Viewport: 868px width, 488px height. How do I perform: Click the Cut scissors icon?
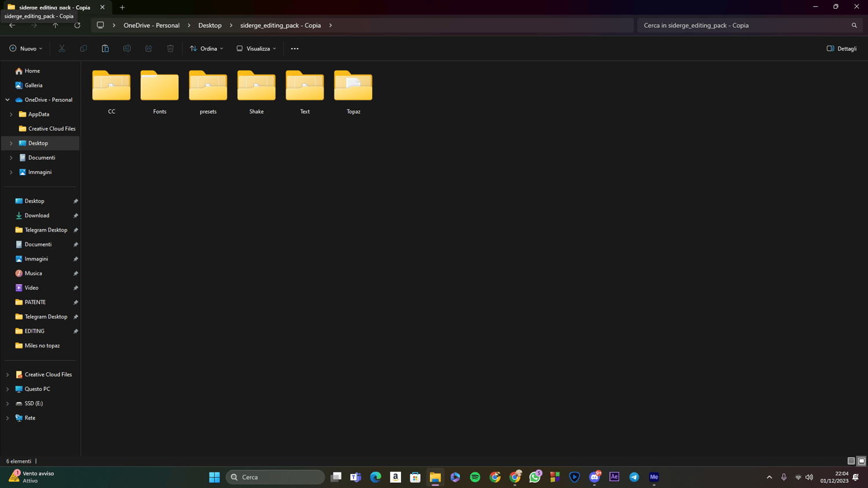point(62,49)
